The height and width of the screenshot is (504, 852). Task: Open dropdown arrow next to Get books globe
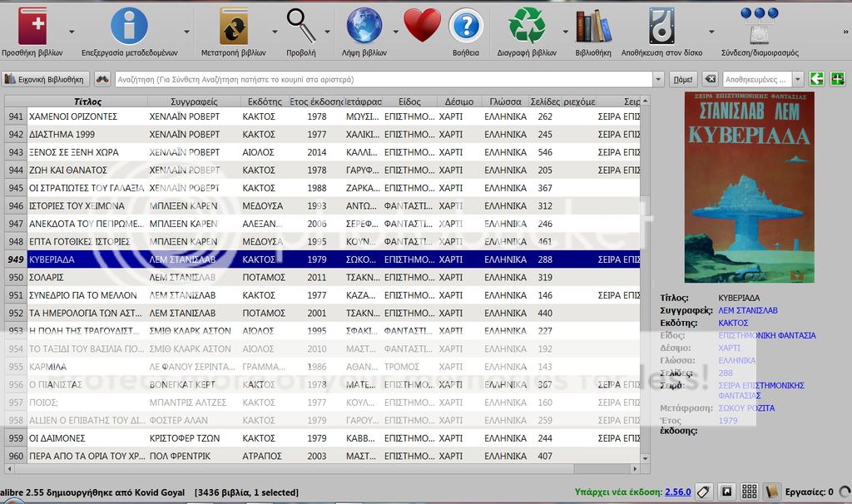pyautogui.click(x=395, y=32)
